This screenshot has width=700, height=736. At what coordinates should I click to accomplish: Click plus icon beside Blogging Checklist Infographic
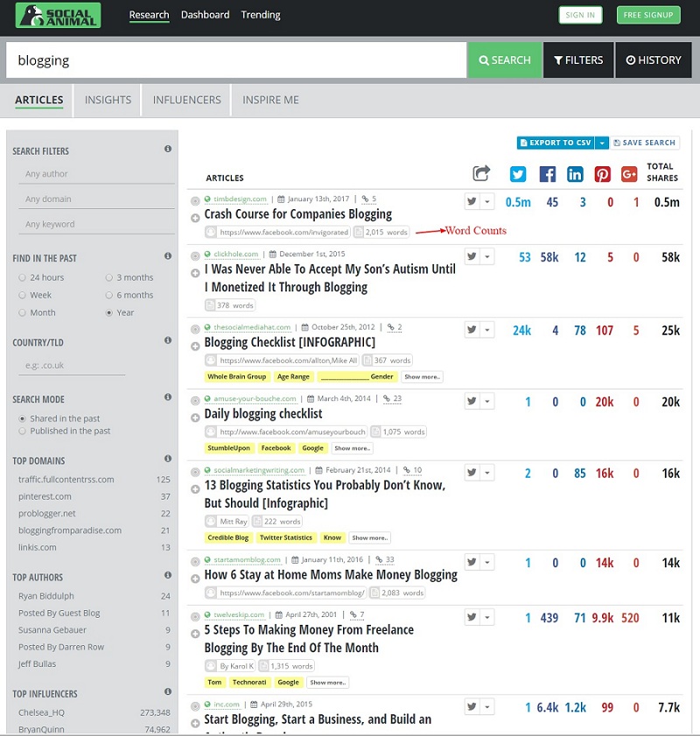coord(195,347)
